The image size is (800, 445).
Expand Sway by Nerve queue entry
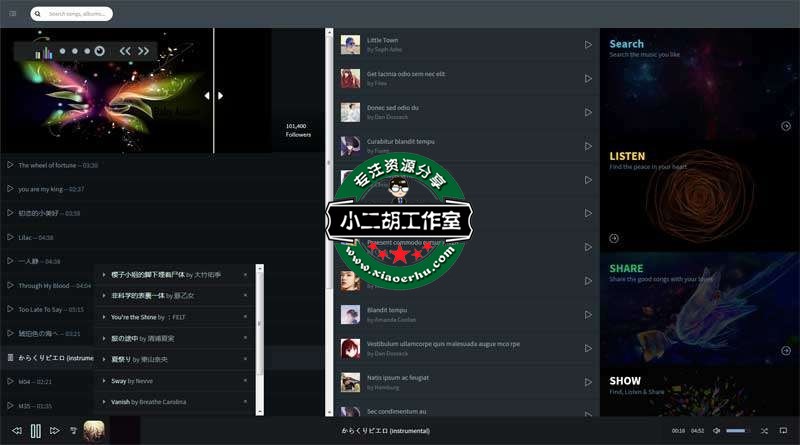(103, 381)
